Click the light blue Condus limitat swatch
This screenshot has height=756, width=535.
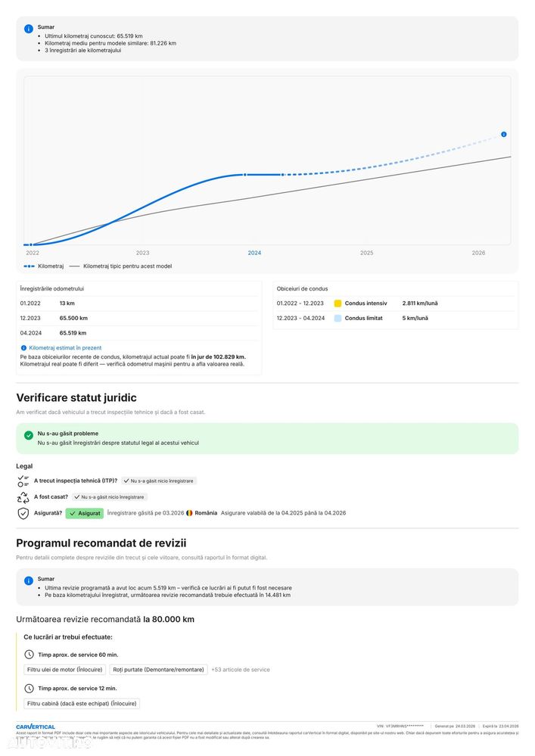(x=337, y=318)
